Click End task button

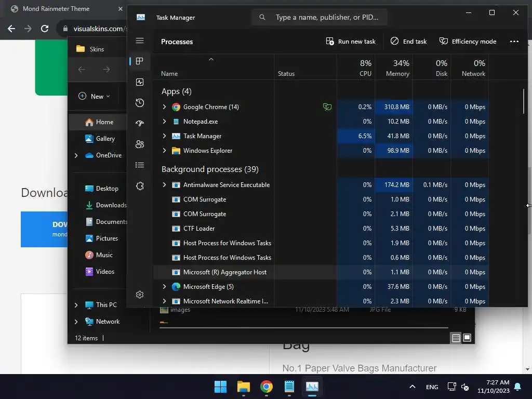coord(408,42)
